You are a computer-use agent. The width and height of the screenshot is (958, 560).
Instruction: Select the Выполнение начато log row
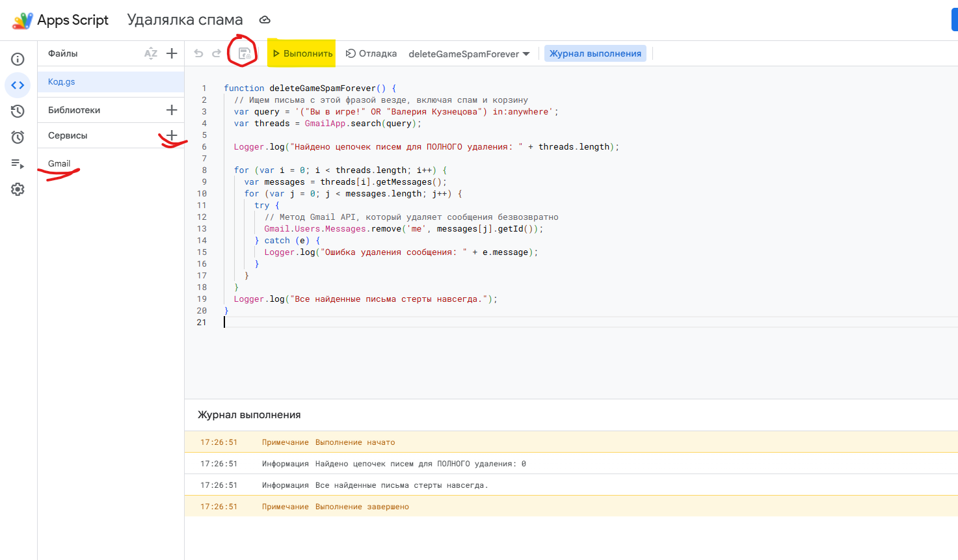coord(571,442)
